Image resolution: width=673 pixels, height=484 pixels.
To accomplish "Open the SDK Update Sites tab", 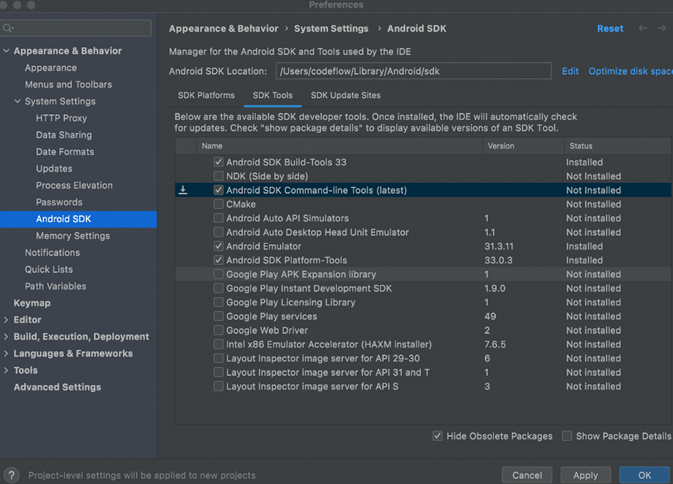I will [x=346, y=95].
